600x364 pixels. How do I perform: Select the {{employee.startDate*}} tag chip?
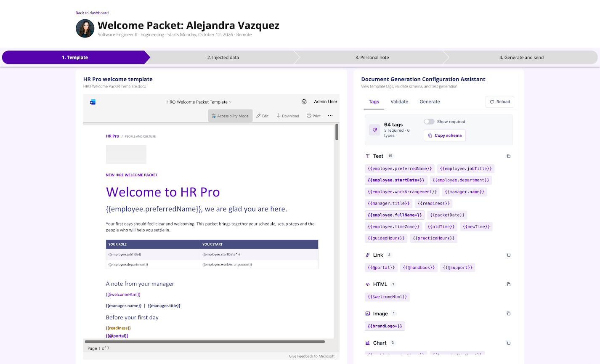click(x=396, y=180)
